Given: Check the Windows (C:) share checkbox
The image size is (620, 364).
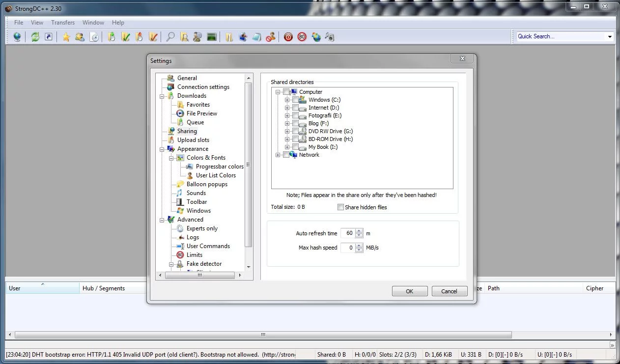Looking at the screenshot, I should tap(295, 100).
